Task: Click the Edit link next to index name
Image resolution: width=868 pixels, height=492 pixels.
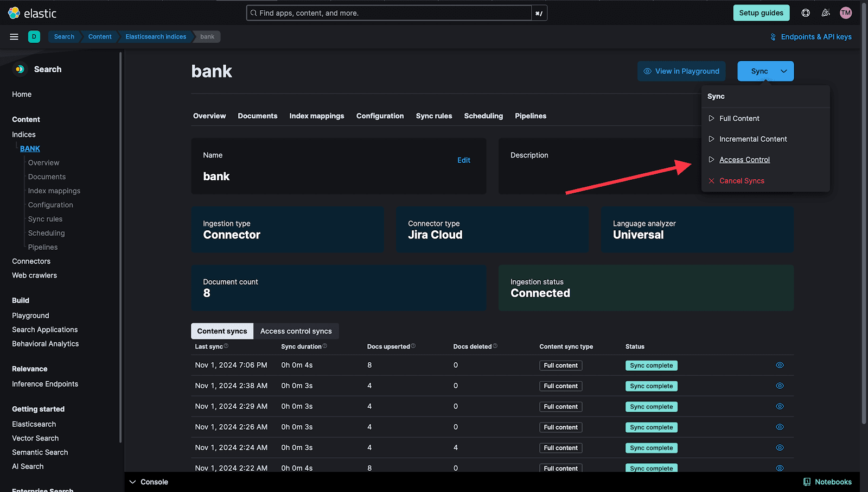Action: click(464, 160)
